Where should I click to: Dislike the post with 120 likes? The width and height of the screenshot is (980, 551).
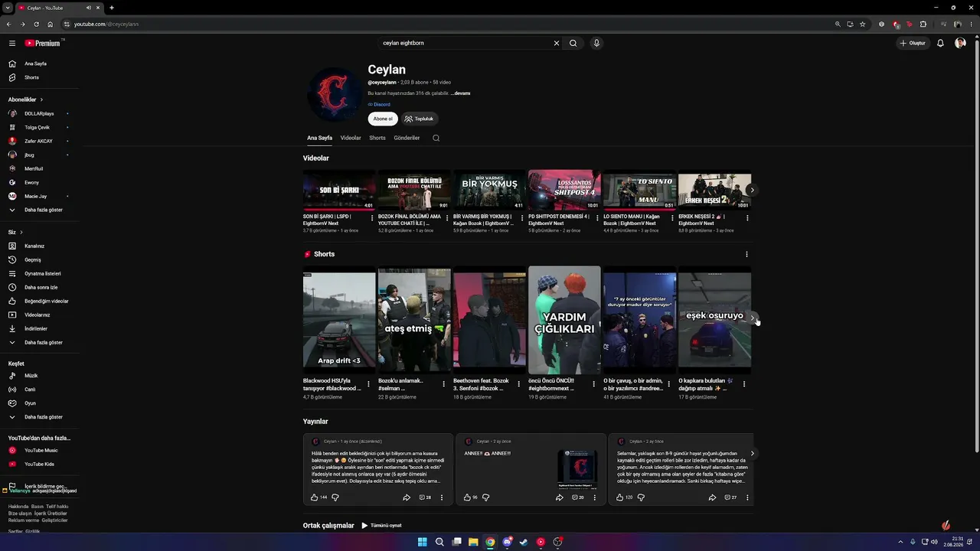coord(641,497)
